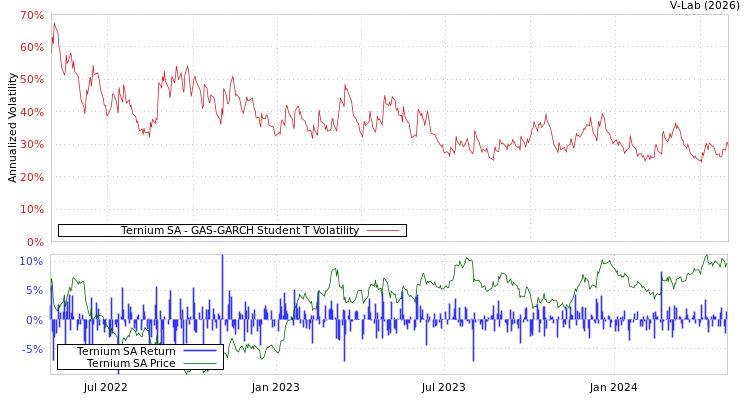Screen dimensions: 750x400
Task: Click the 0% label on returns axis
Action: point(34,321)
